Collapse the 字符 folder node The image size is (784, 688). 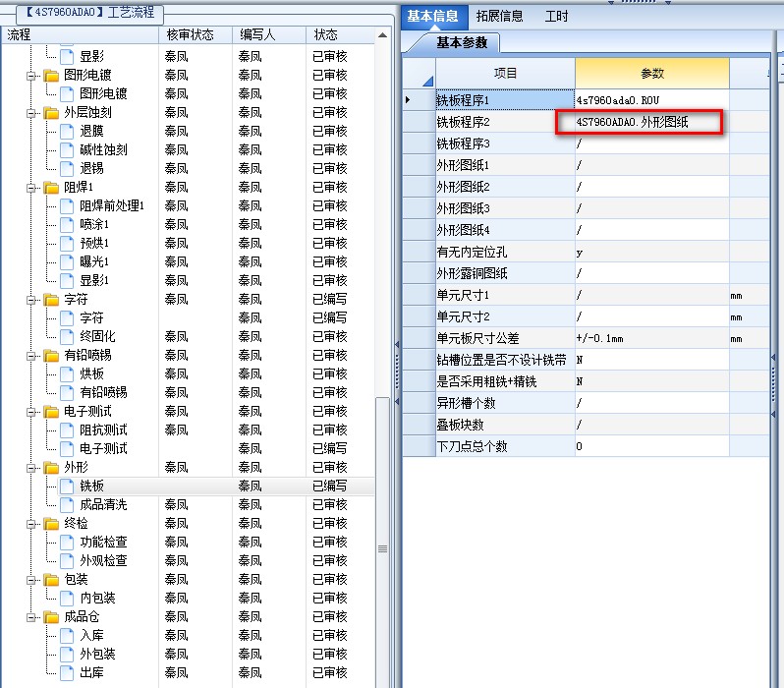31,300
